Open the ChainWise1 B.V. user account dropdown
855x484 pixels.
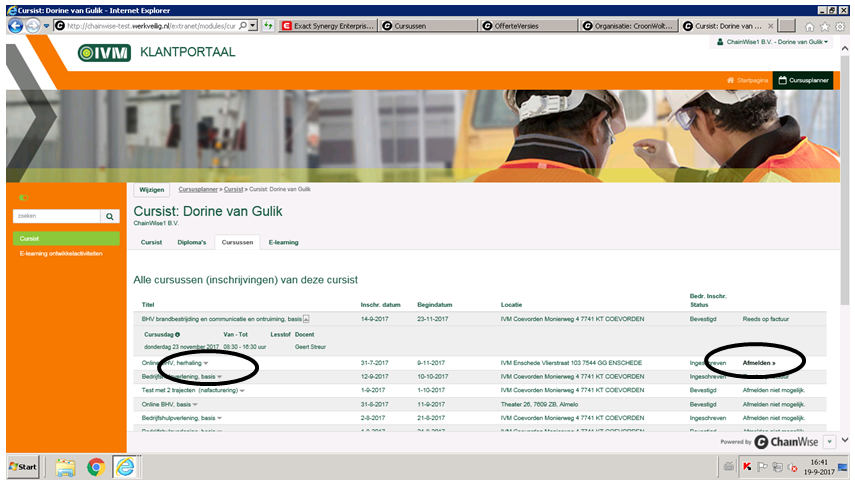772,42
